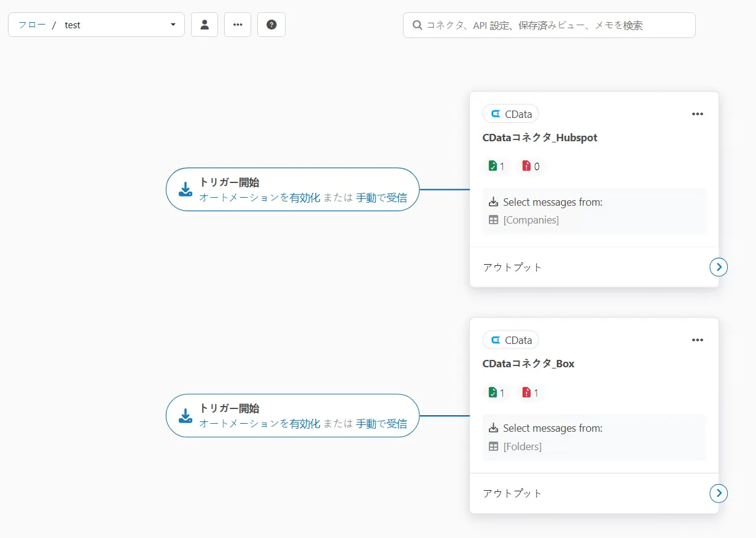Click the Hubspot trigger's receive tray icon
756x538 pixels.
pos(185,189)
